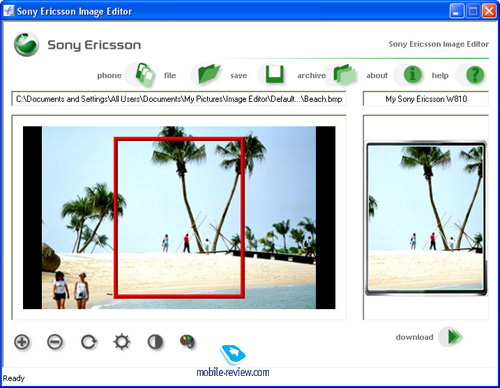Save image using floppy disk icon
500x388 pixels.
pyautogui.click(x=275, y=74)
